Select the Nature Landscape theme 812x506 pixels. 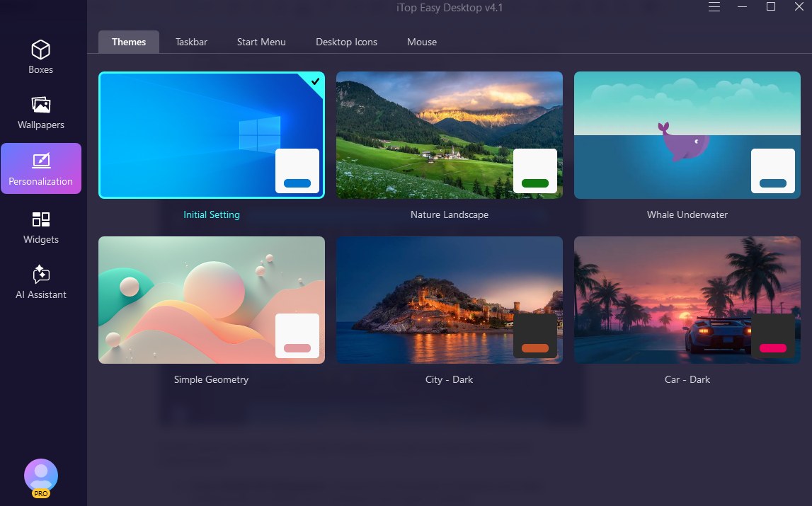click(449, 134)
